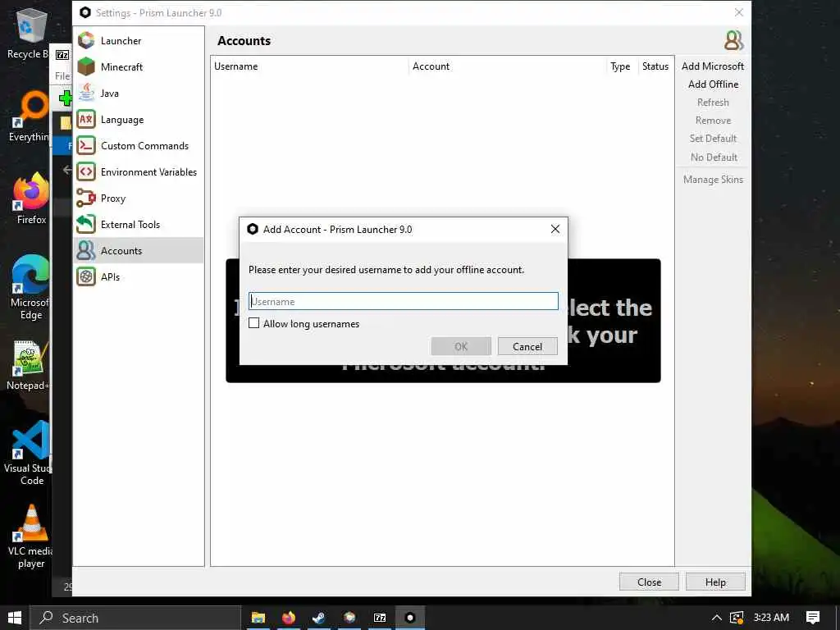Click Add Microsoft account button
This screenshot has height=630, width=840.
[713, 66]
